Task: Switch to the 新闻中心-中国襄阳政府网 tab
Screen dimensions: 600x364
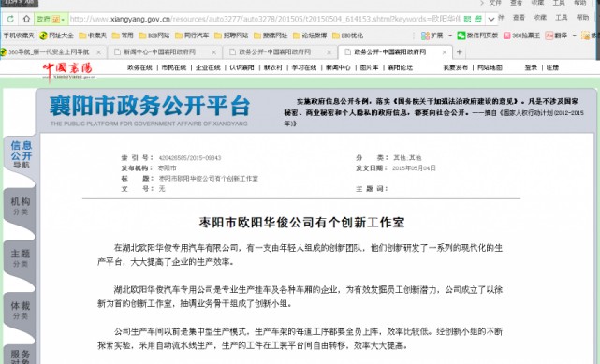Action: (160, 52)
